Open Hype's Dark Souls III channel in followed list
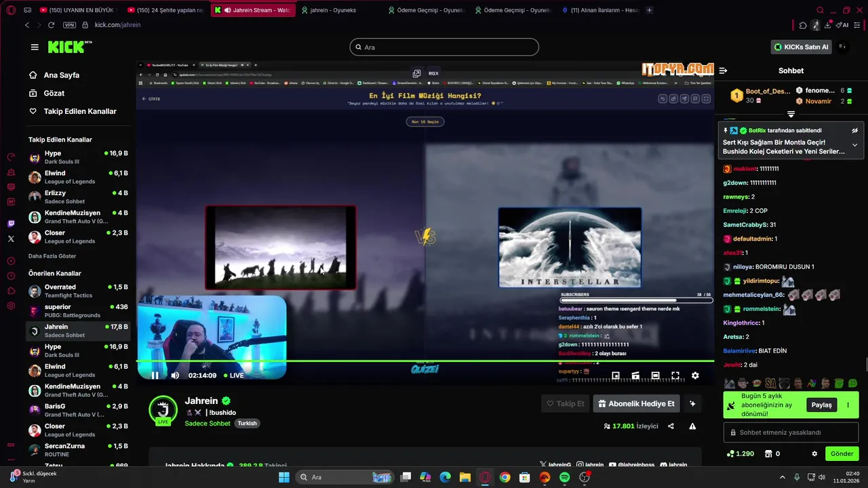This screenshot has width=868, height=488. [78, 157]
